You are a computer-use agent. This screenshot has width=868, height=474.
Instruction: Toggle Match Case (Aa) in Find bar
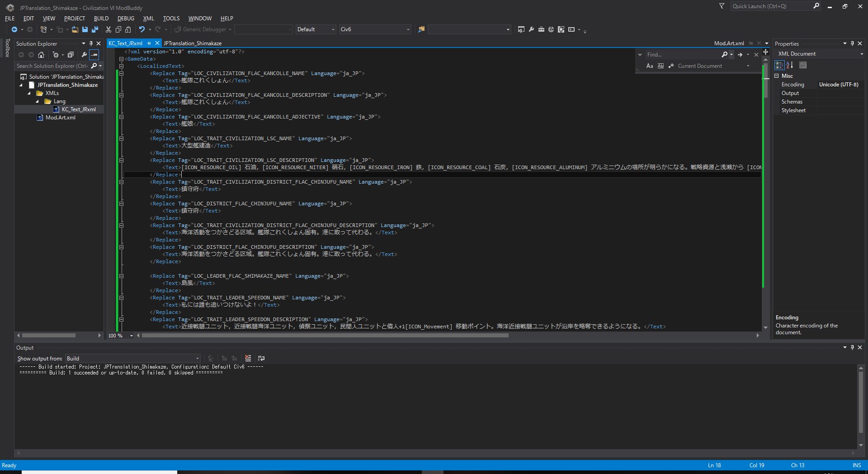[x=650, y=66]
